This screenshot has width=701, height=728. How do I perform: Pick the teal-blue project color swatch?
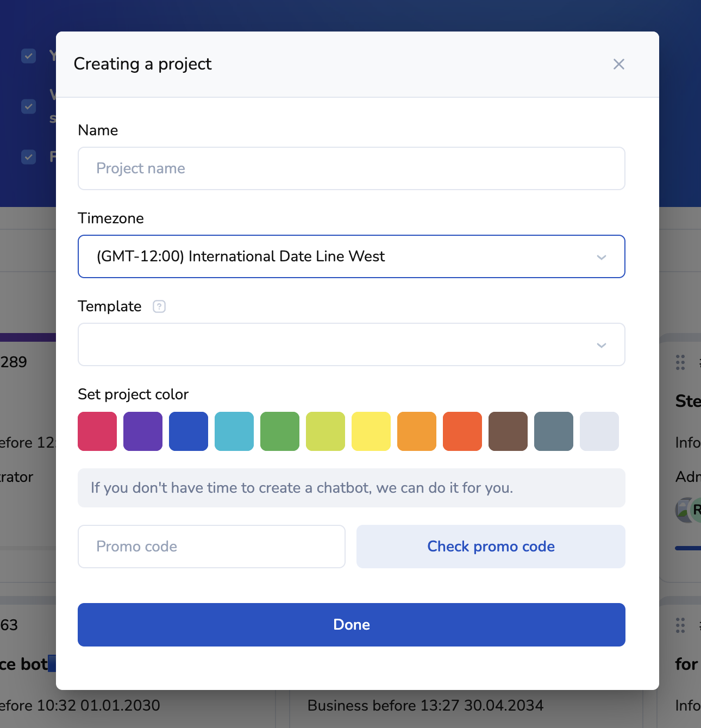coord(234,431)
